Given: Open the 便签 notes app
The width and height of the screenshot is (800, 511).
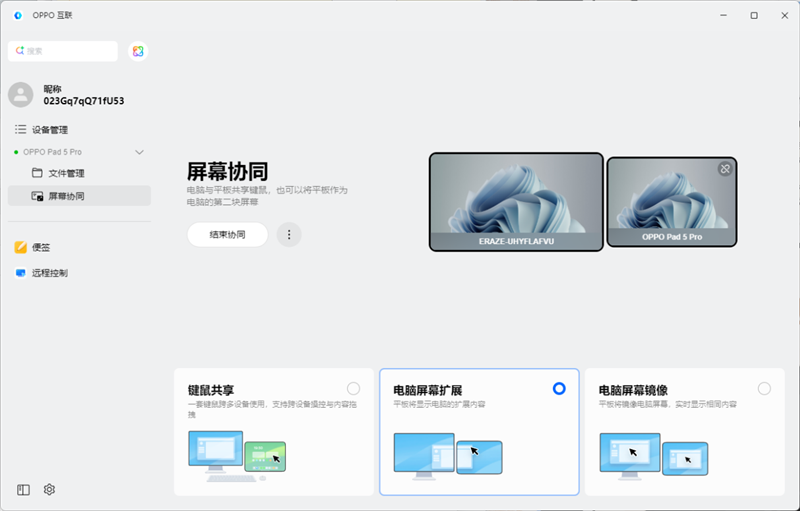Looking at the screenshot, I should 41,247.
